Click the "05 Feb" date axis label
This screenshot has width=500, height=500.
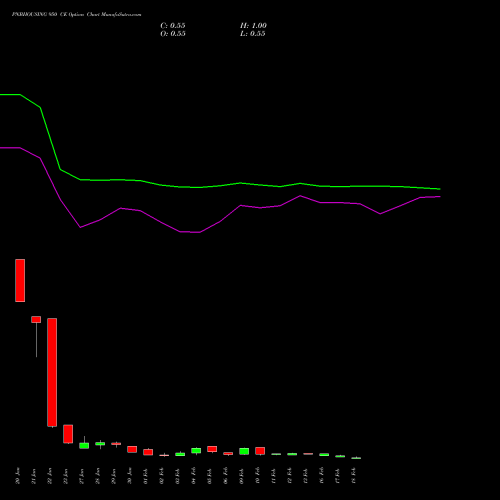pyautogui.click(x=210, y=476)
